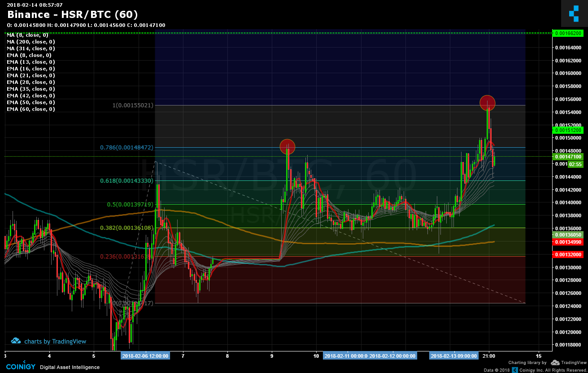
Task: Click the price axis label 0.00156000
Action: [x=568, y=99]
